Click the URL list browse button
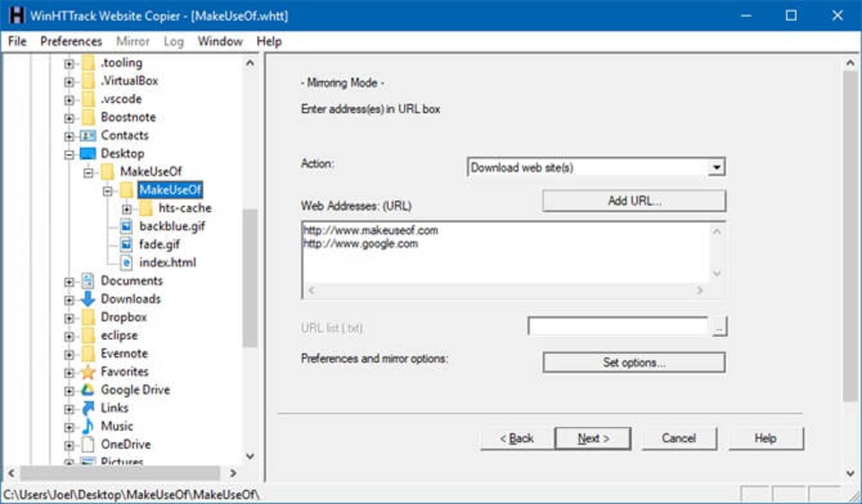This screenshot has height=504, width=862. click(x=719, y=328)
